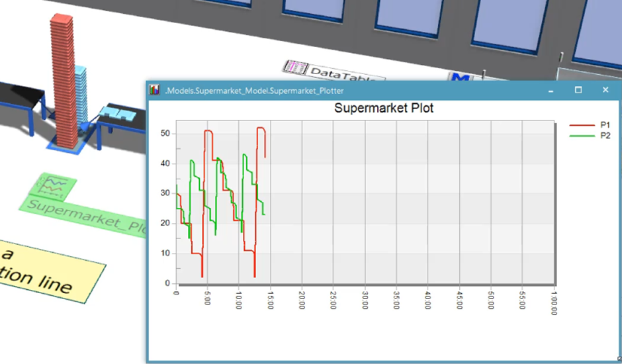Click the Supermarket Plot chart title
The width and height of the screenshot is (622, 364).
point(384,108)
